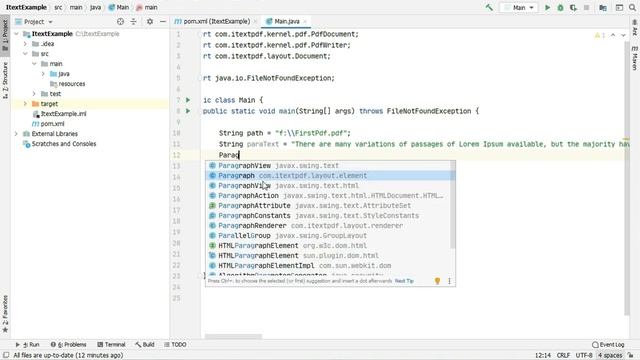This screenshot has width=640, height=360.
Task: Open the Event Log
Action: tap(608, 344)
